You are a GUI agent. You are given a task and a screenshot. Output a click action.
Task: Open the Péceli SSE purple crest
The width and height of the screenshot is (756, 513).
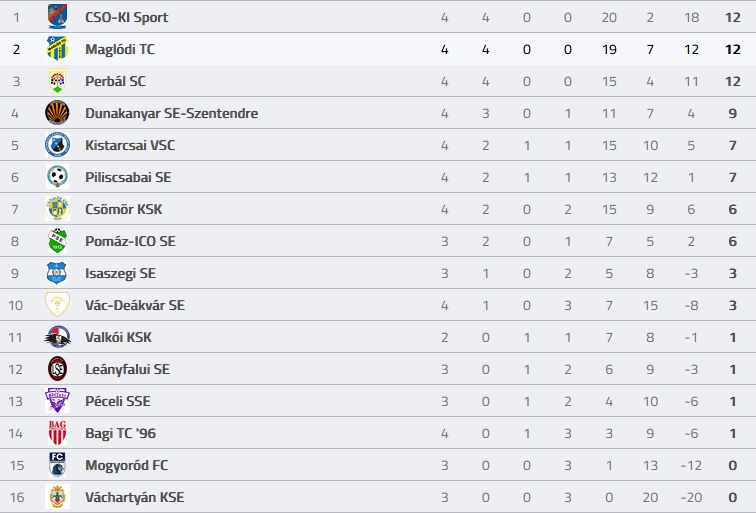[57, 401]
